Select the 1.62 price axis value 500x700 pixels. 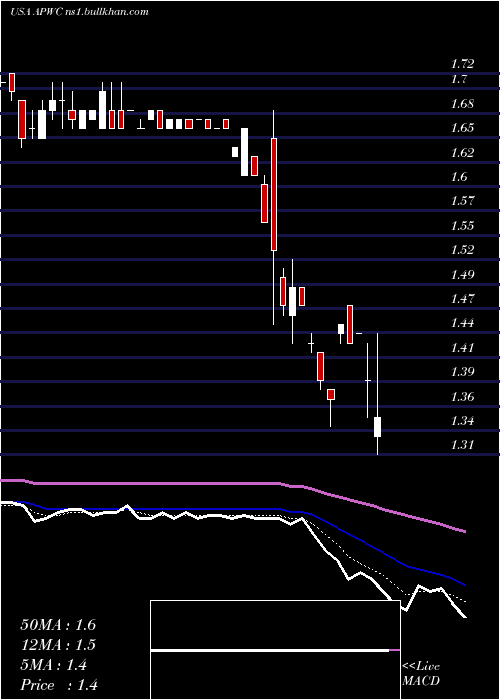462,153
